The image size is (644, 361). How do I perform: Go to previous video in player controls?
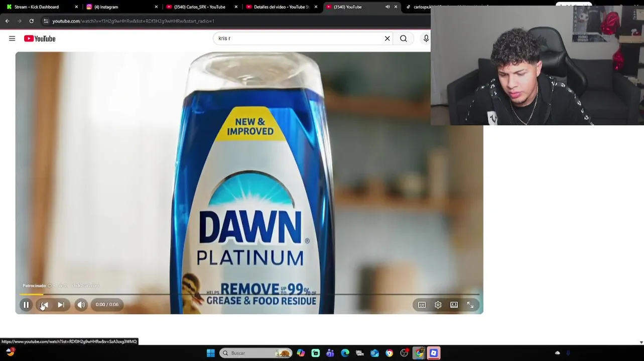pos(45,305)
